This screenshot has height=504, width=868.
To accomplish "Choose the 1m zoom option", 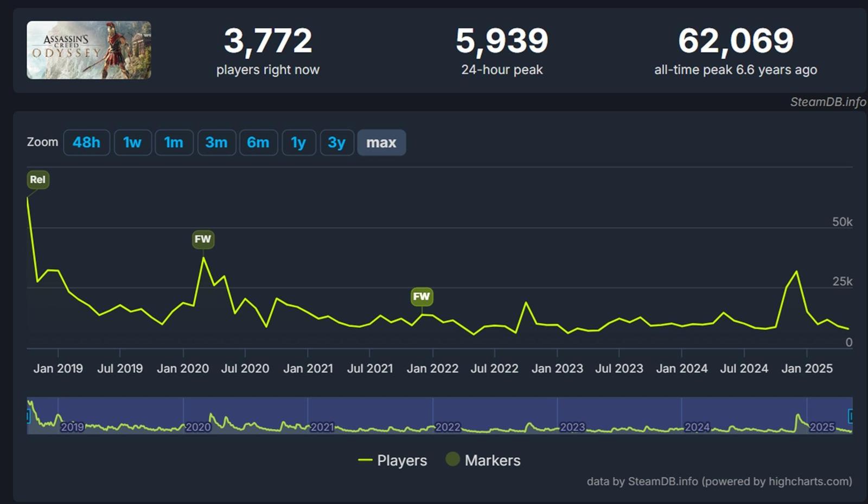I will tap(174, 143).
